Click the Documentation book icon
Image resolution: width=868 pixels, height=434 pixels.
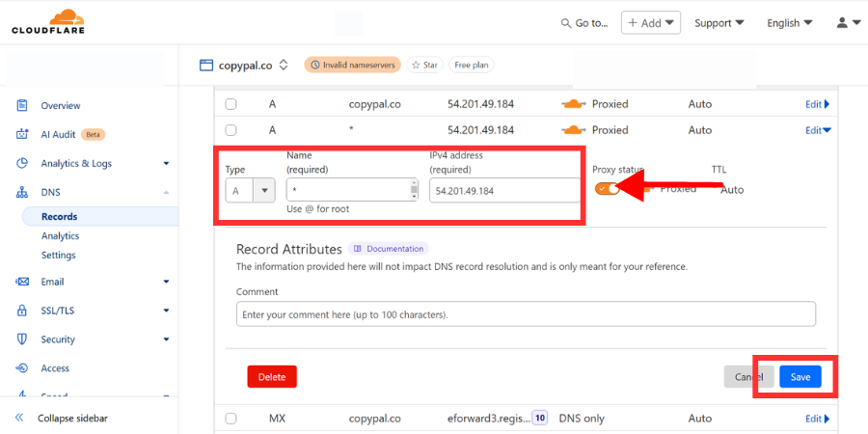[x=358, y=249]
